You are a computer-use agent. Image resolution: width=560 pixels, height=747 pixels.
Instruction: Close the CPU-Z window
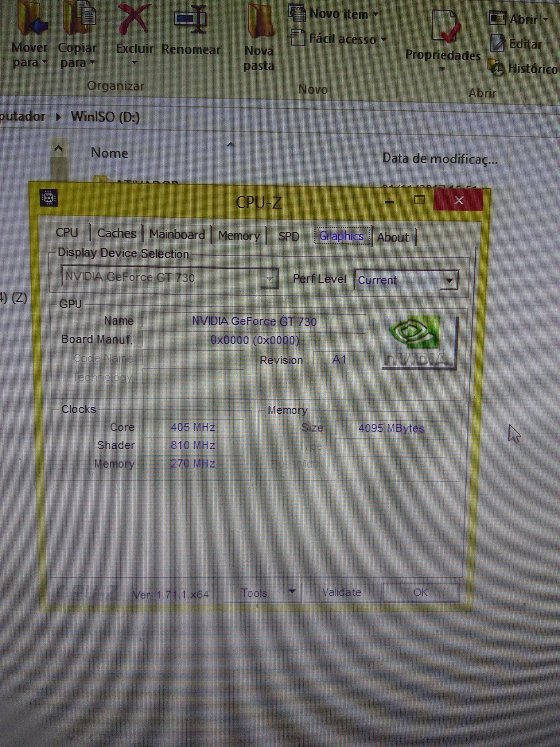click(458, 200)
